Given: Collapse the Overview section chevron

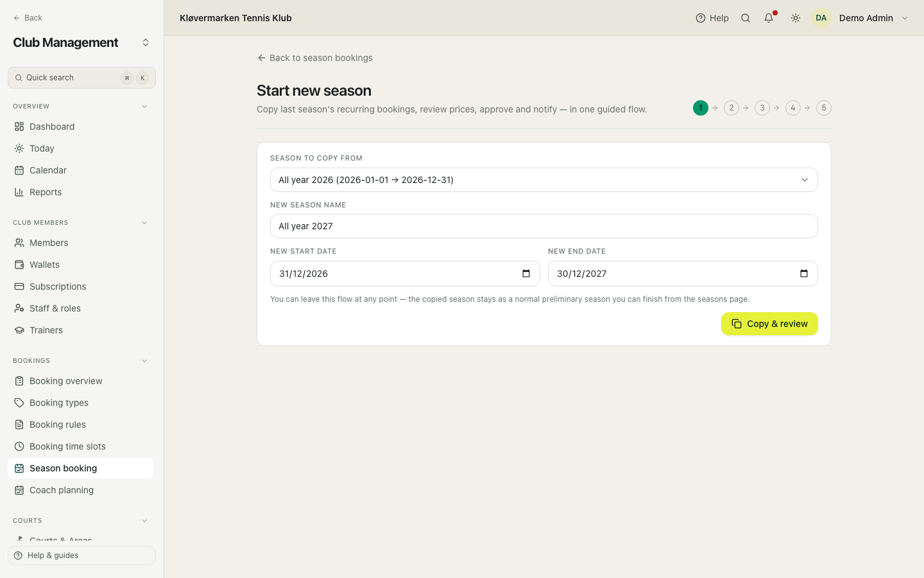Looking at the screenshot, I should point(144,107).
